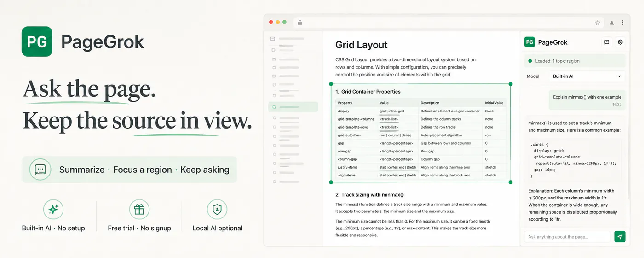Click the row-gap property cell
Viewport: 644px width, 258px height.
344,151
